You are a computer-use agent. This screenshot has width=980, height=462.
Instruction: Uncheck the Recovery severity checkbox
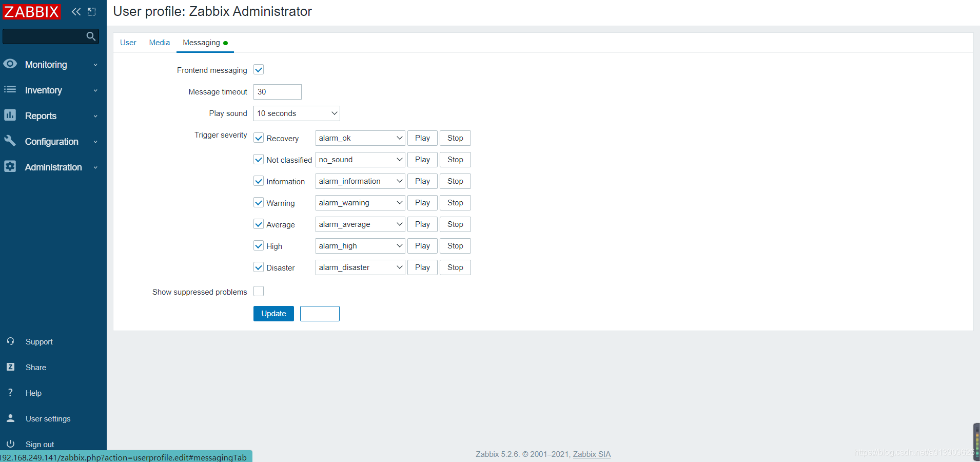click(x=259, y=138)
